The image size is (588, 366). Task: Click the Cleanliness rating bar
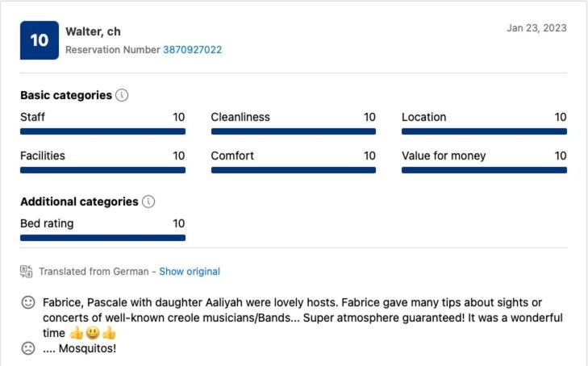[294, 131]
